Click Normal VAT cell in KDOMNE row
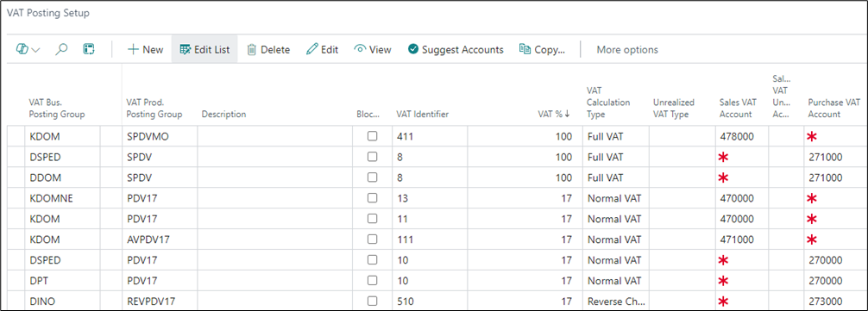 [615, 198]
